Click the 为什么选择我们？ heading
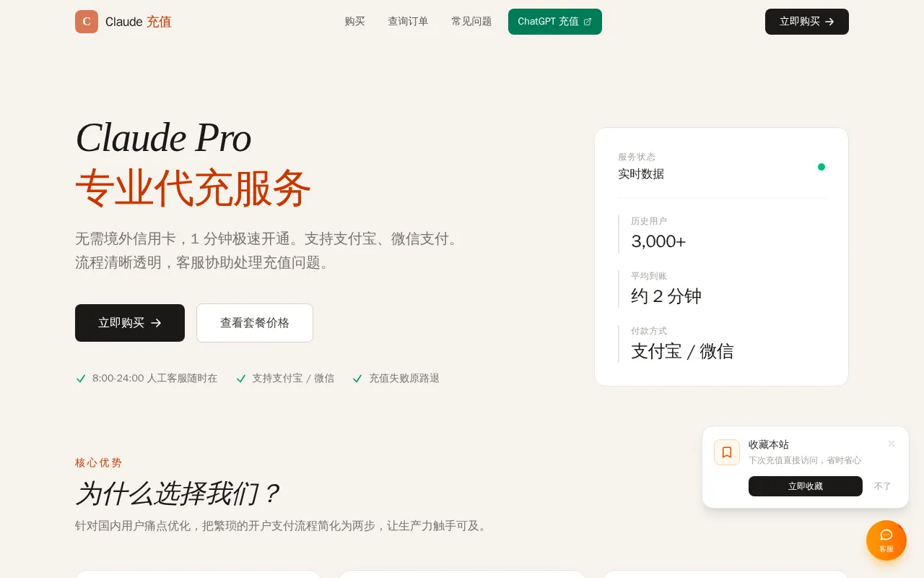This screenshot has width=924, height=578. (177, 494)
